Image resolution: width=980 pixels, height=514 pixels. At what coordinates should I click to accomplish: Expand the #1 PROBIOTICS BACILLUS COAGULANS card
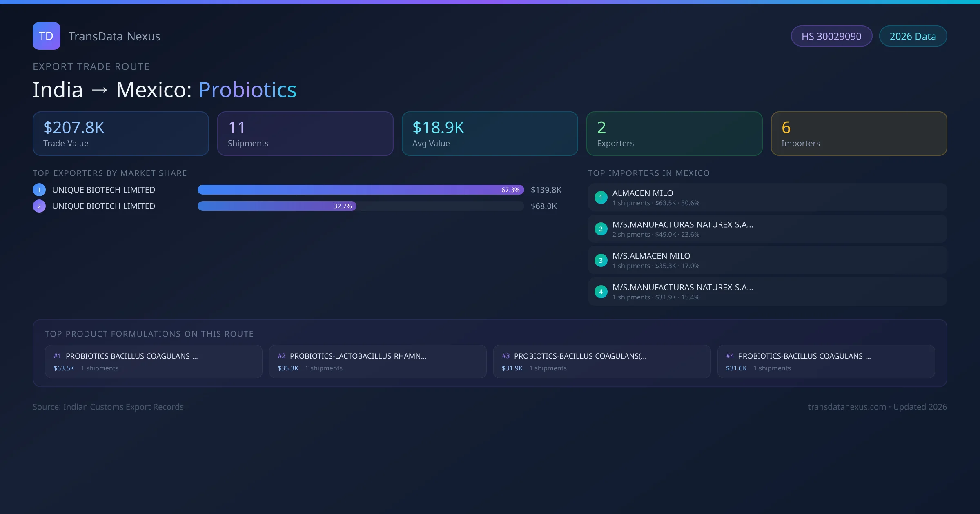[x=154, y=361]
